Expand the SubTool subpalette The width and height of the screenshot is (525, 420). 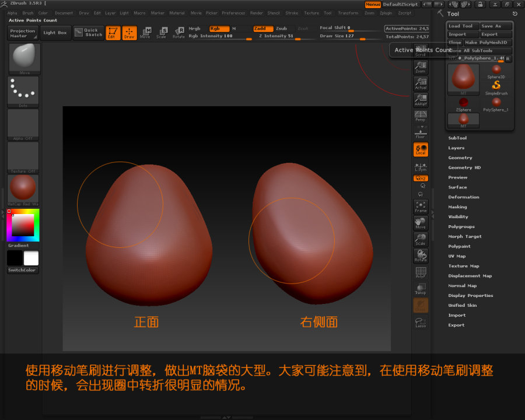(x=457, y=138)
